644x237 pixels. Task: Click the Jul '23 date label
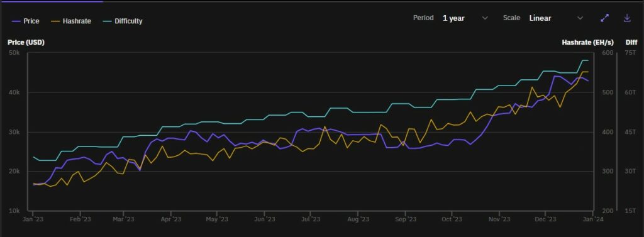311,220
